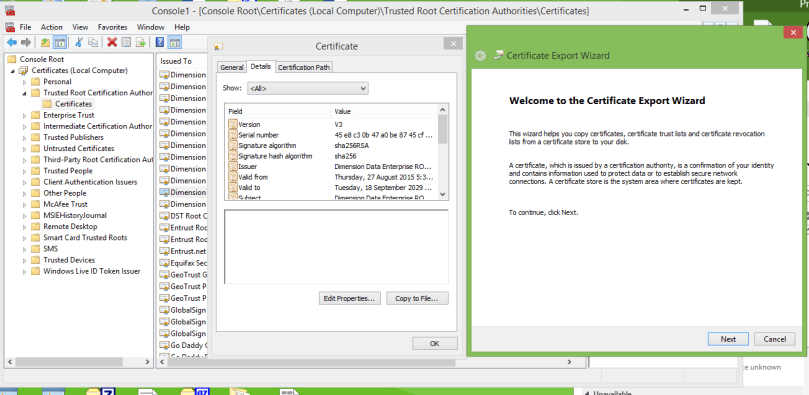The height and width of the screenshot is (395, 809).
Task: Select Third-Party Root Certification Authorities node
Action: coord(98,160)
